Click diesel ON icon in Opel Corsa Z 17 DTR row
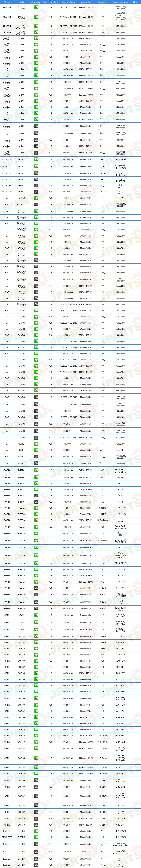 [36, 819]
